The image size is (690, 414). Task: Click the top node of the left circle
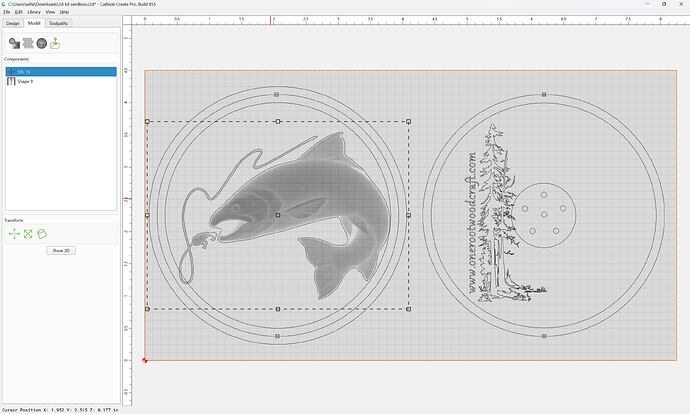coord(277,95)
